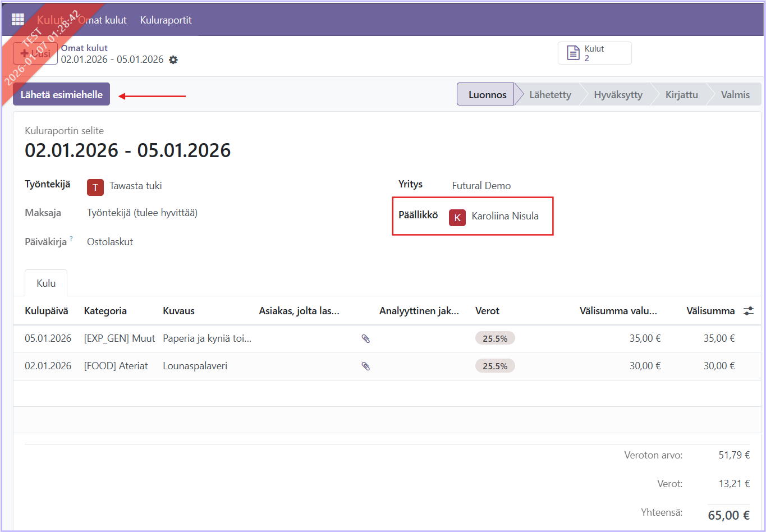
Task: Click the gear settings icon beside date range
Action: click(x=173, y=60)
